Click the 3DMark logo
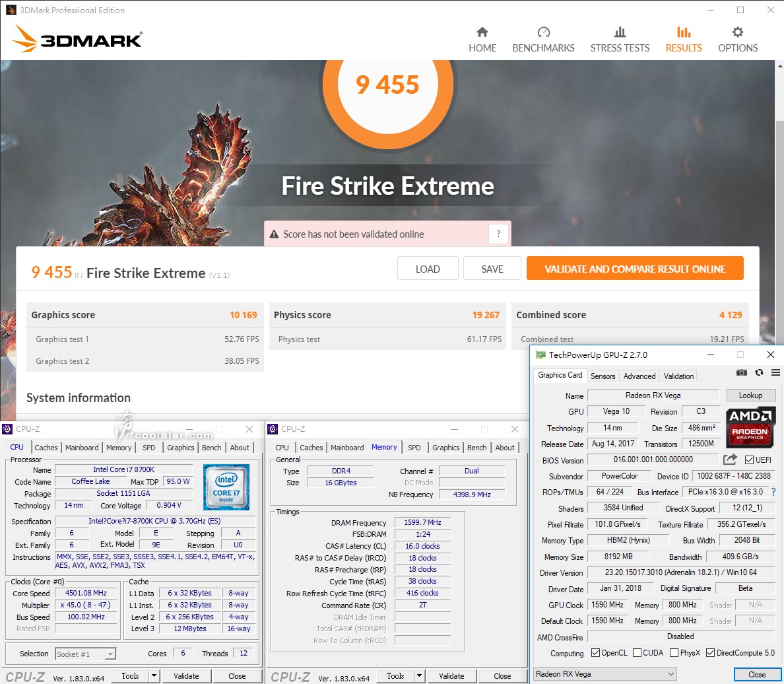 click(x=77, y=38)
